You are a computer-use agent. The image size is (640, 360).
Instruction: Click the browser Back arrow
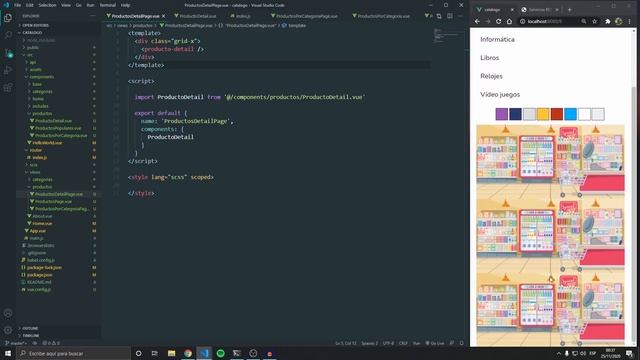tap(477, 21)
